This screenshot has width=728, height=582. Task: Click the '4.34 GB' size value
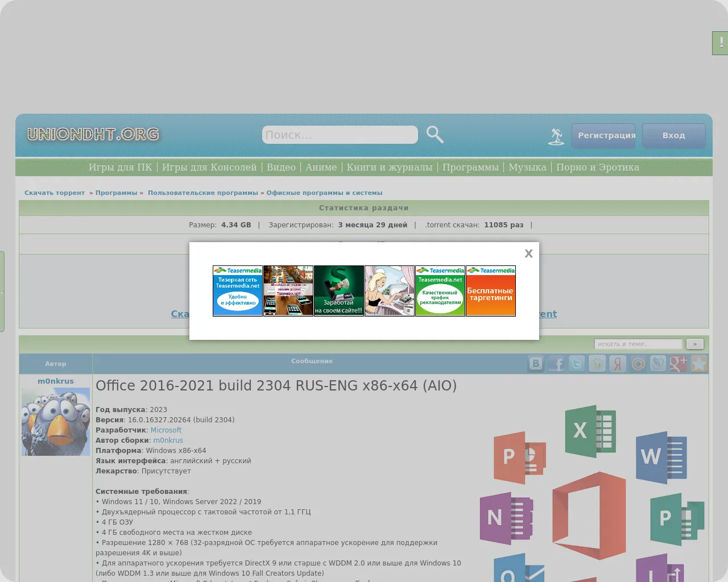point(236,225)
